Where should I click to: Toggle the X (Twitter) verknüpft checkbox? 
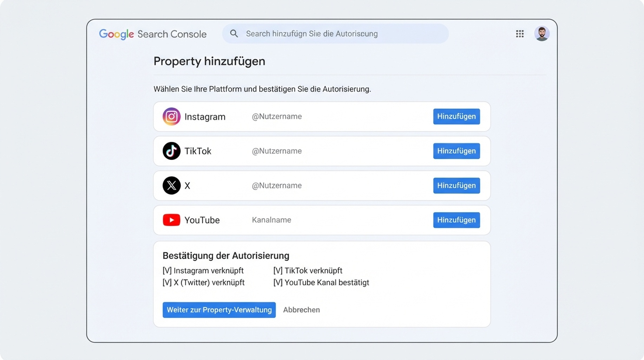click(167, 283)
